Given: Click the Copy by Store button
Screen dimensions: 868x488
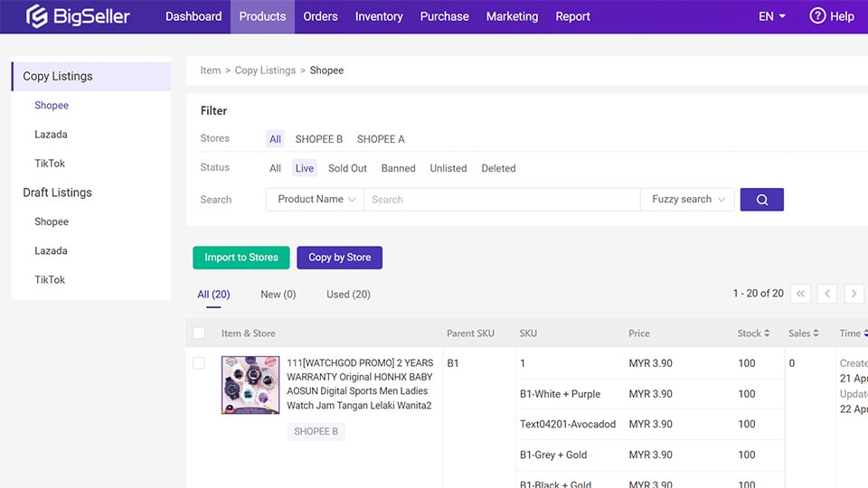Looking at the screenshot, I should coord(339,258).
